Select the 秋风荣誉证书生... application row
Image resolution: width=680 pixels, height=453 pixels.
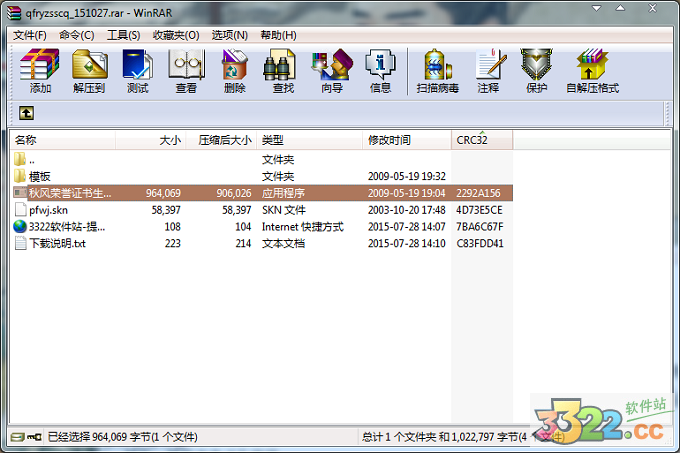pyautogui.click(x=263, y=193)
